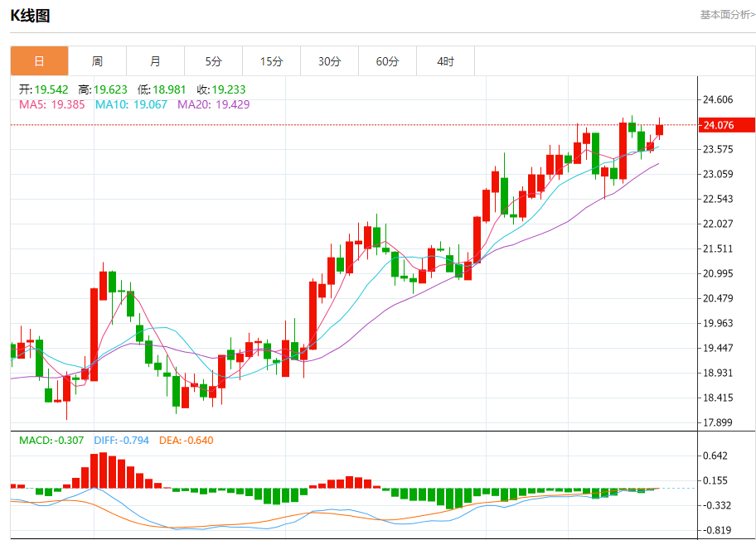Click the 0.642 MACD axis label
Image resolution: width=756 pixels, height=540 pixels.
pos(715,456)
